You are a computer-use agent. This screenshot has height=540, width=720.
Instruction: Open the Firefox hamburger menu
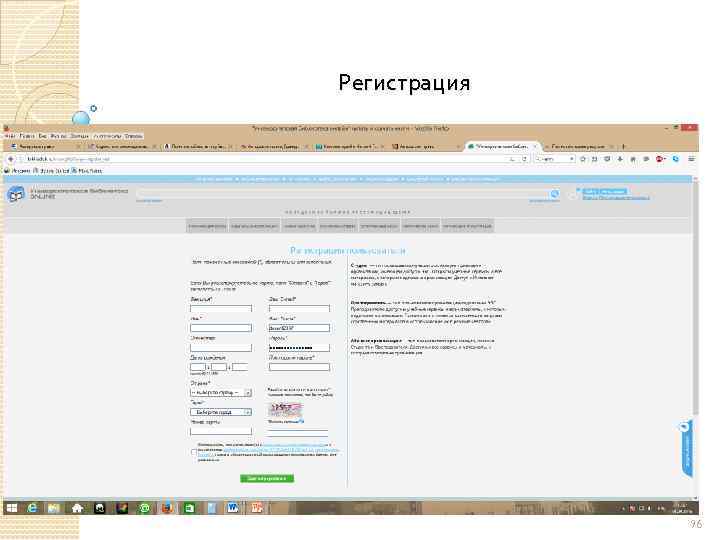point(691,159)
